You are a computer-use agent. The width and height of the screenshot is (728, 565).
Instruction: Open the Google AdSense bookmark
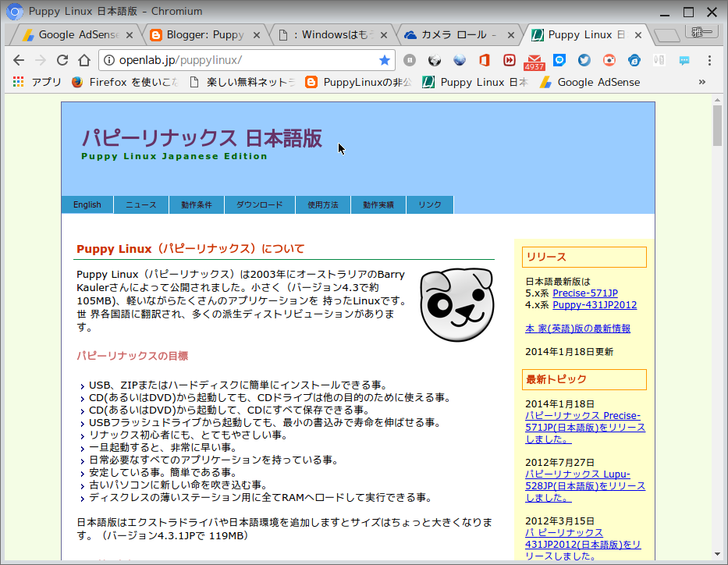(x=590, y=82)
